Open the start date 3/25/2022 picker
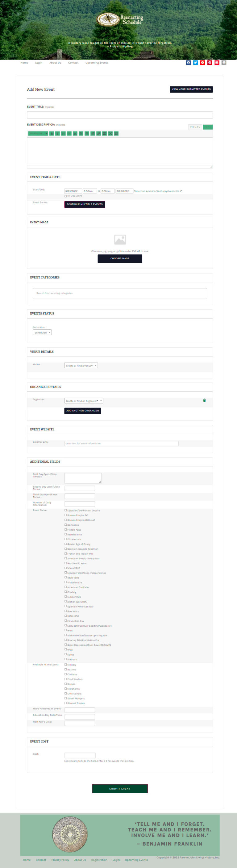 point(73,191)
